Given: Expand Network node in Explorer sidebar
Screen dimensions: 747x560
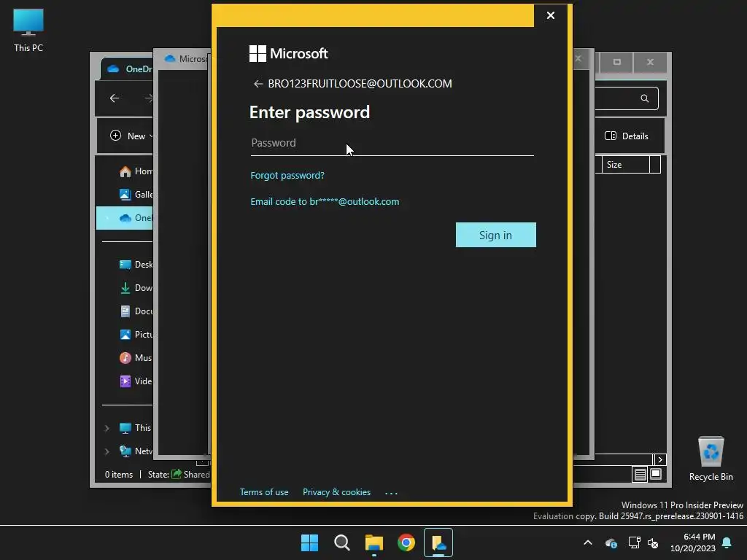Looking at the screenshot, I should point(107,451).
